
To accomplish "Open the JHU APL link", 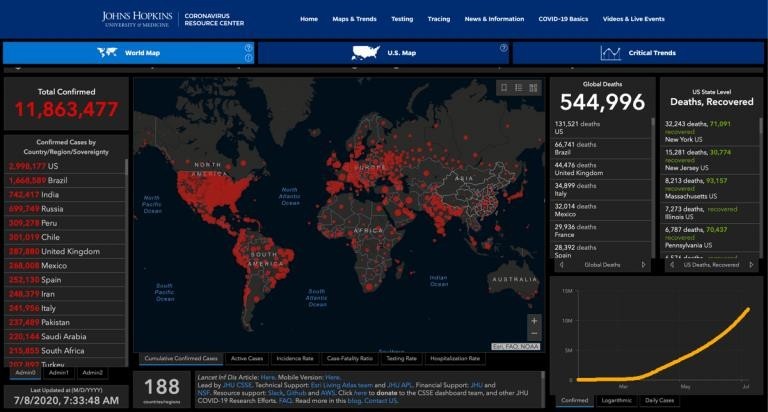I will pyautogui.click(x=400, y=385).
